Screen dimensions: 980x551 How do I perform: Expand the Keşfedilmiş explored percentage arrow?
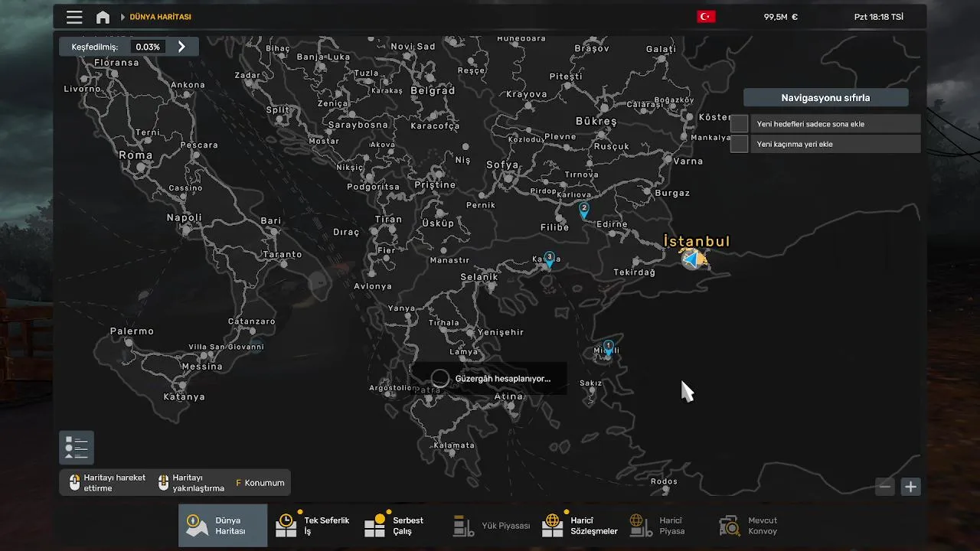(181, 47)
